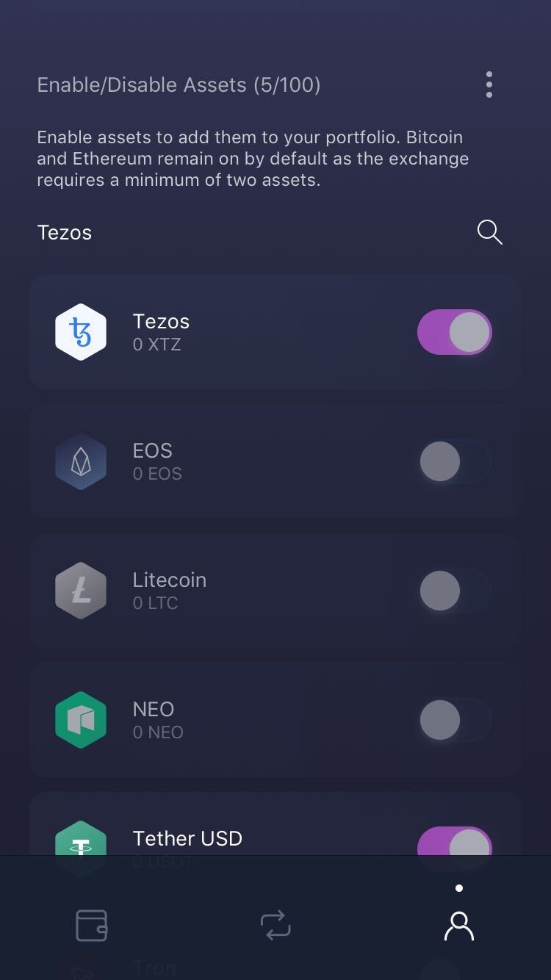
Task: Tap the Litecoin hexagon logo
Action: click(81, 591)
